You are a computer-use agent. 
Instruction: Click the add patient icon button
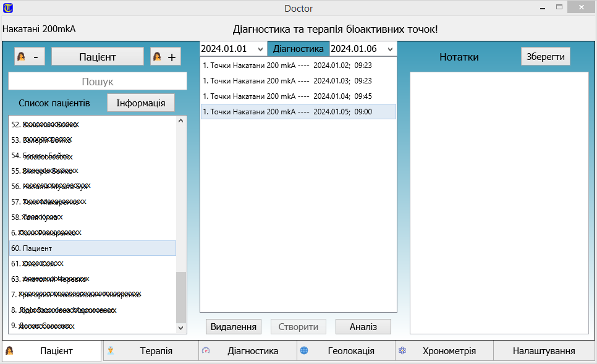coord(165,57)
